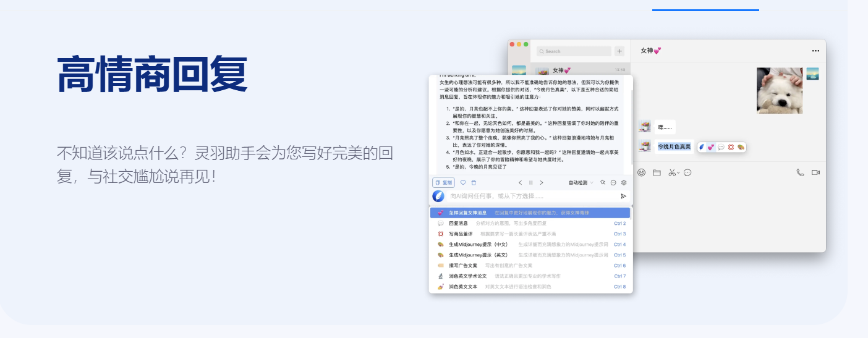Image resolution: width=868 pixels, height=338 pixels.
Task: Click the hearts icon beside 怎样回复女神消息
Action: coord(440,213)
